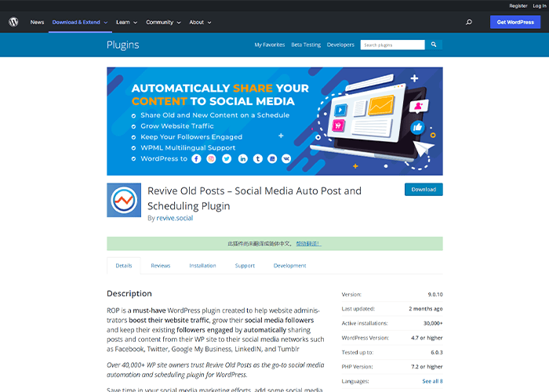
Task: Switch to the Reviews tab
Action: [160, 266]
